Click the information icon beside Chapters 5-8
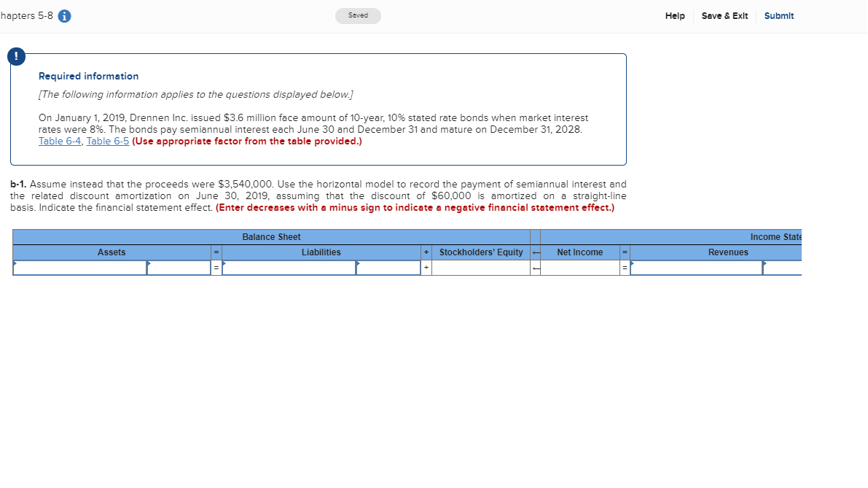The height and width of the screenshot is (488, 868). click(x=64, y=15)
